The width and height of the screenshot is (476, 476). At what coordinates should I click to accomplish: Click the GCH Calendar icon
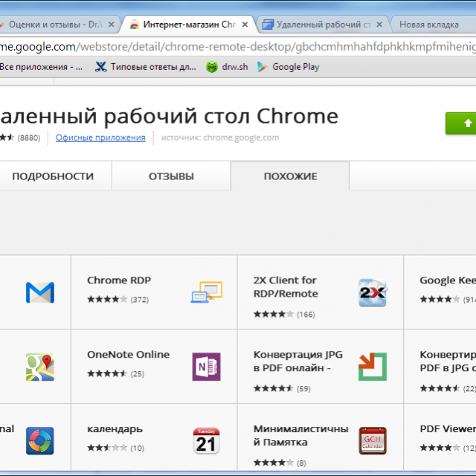[373, 441]
